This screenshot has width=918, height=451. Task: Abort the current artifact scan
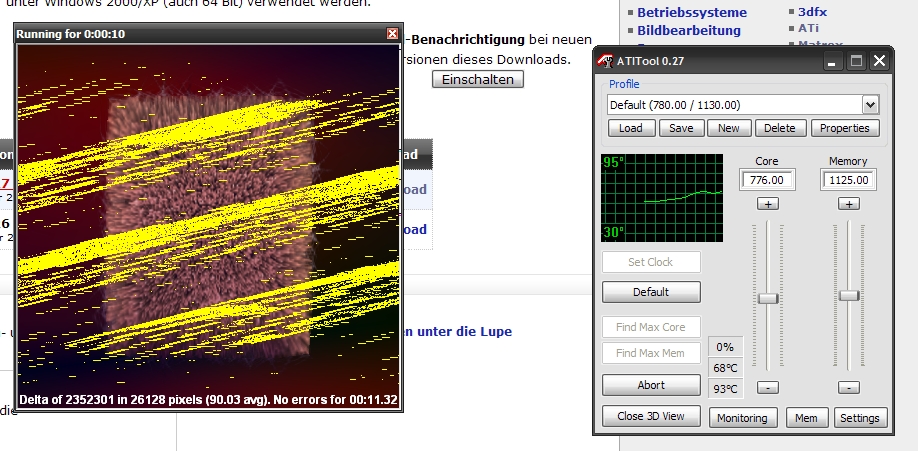[651, 385]
